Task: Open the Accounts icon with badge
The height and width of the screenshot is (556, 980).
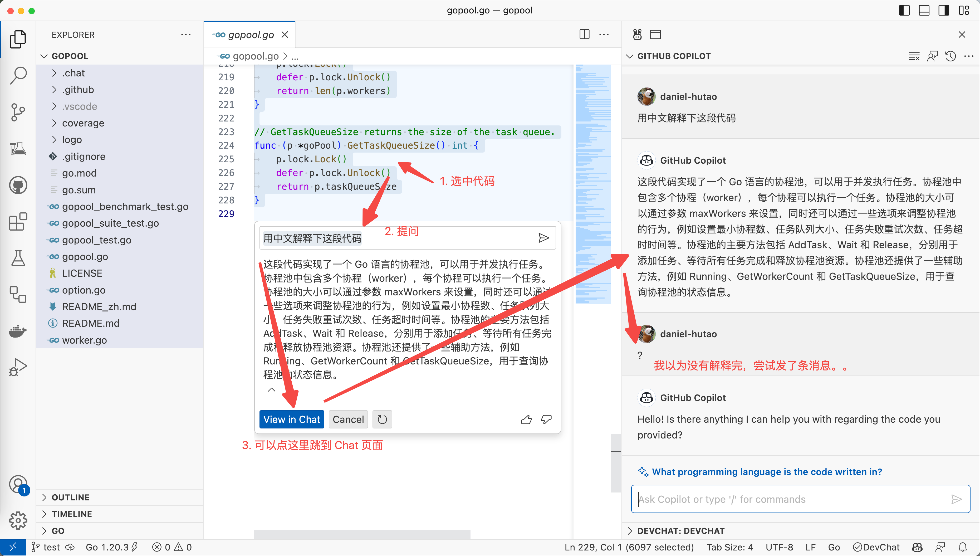Action: click(18, 485)
